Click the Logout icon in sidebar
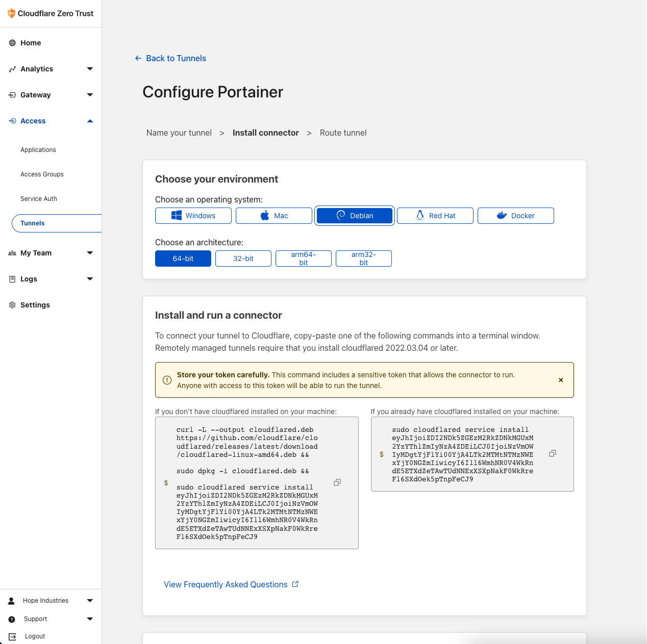The width and height of the screenshot is (647, 644). 12,636
